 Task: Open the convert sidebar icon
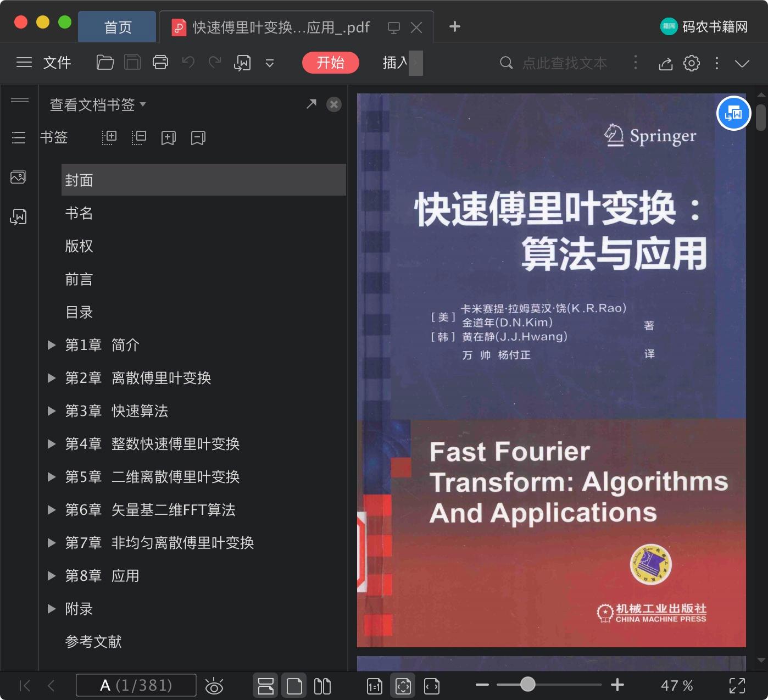click(x=18, y=217)
